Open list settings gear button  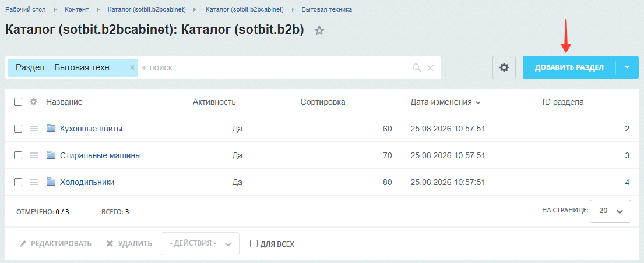504,67
